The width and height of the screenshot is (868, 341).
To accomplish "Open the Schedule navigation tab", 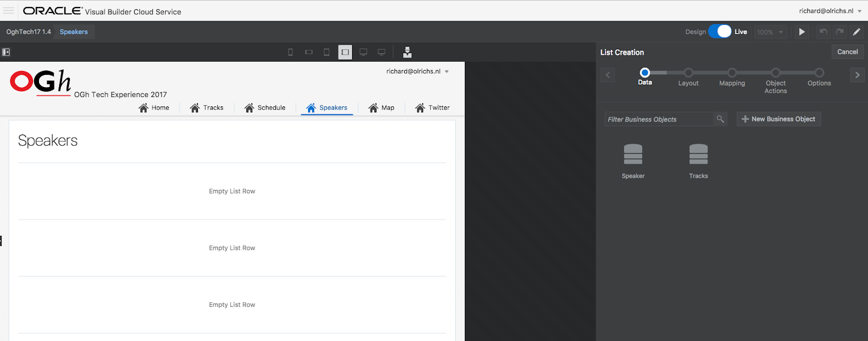I will pos(265,108).
